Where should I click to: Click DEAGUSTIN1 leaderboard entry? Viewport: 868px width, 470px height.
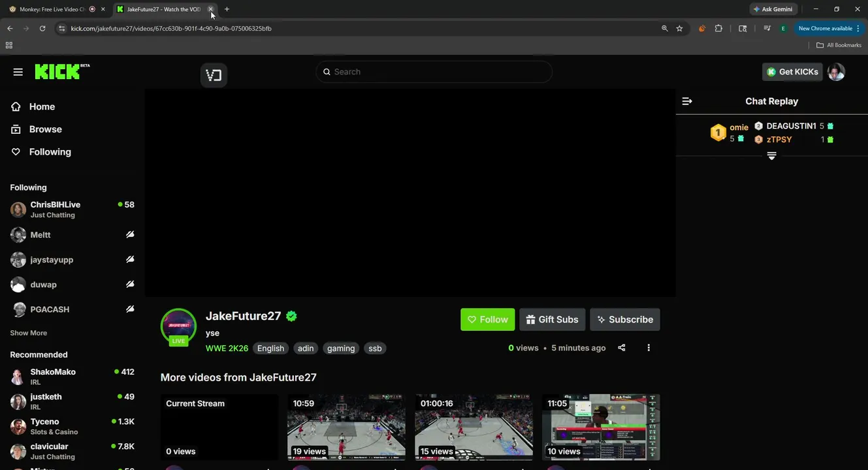pos(794,126)
